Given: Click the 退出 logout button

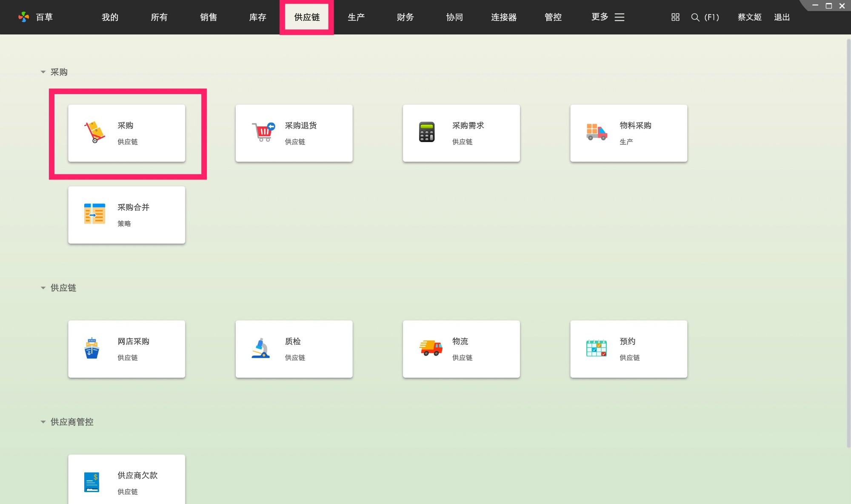Looking at the screenshot, I should 782,17.
